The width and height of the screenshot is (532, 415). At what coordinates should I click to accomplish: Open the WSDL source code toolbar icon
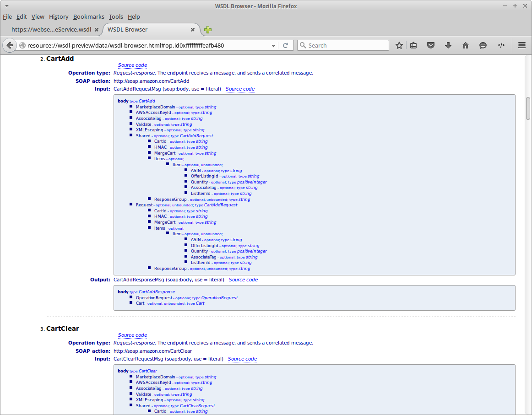(x=501, y=45)
